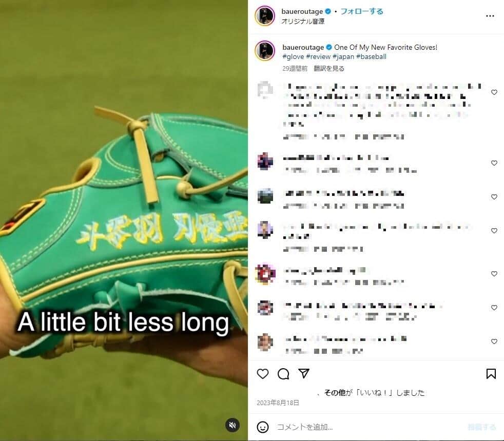Screen dimensions: 504x441
Task: Open the #glove hashtag
Action: pyautogui.click(x=293, y=56)
